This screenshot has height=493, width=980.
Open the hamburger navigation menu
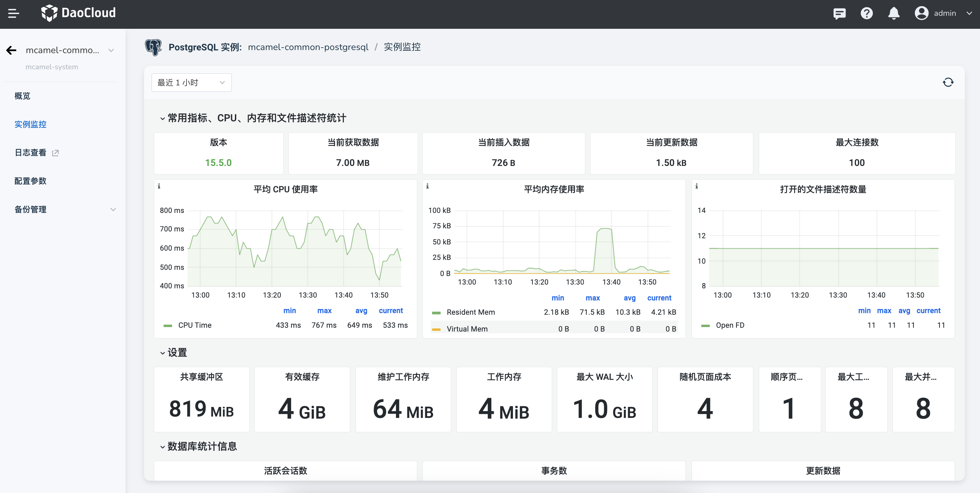tap(14, 14)
